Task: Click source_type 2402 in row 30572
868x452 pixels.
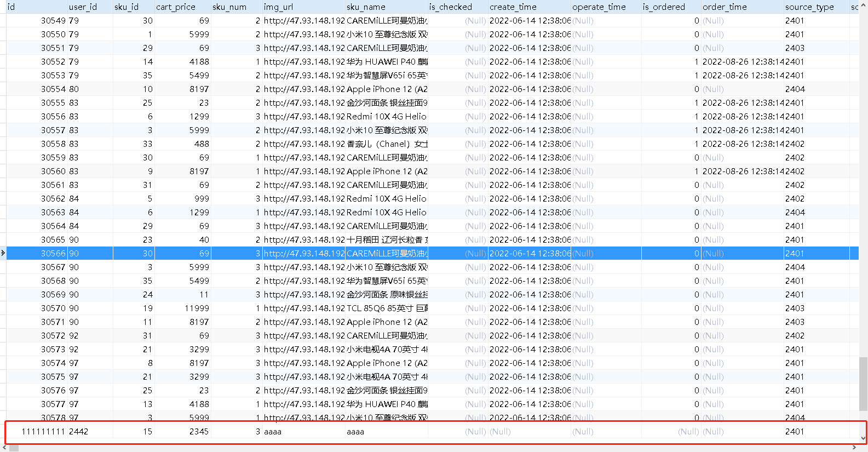Action: (x=817, y=335)
